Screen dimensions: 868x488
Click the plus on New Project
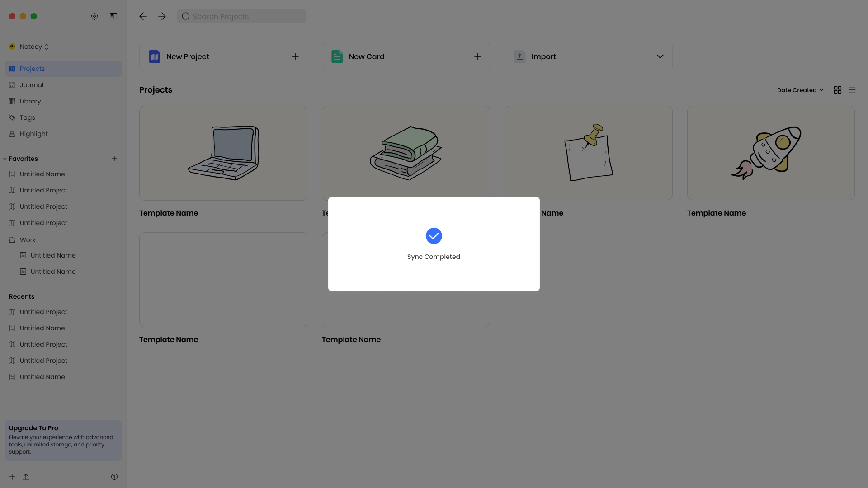point(295,56)
